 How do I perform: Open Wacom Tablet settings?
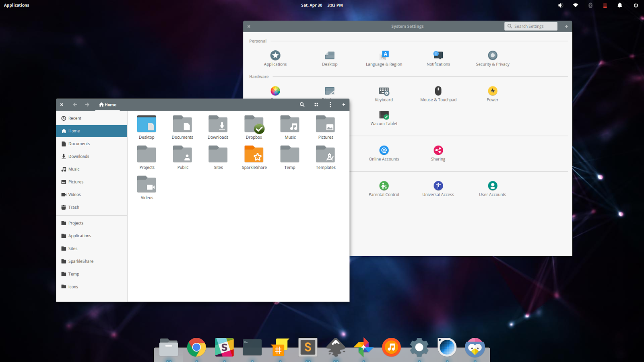pyautogui.click(x=384, y=115)
